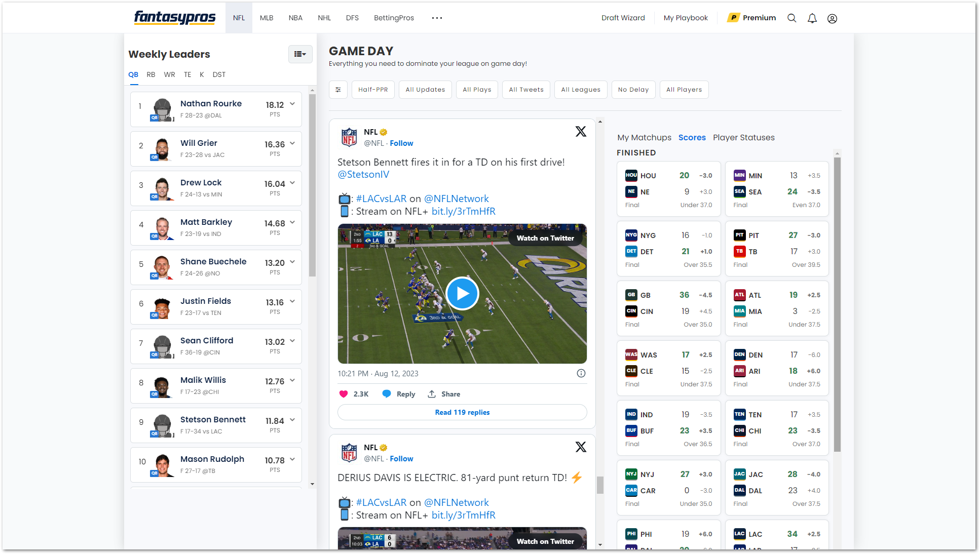Click the notifications bell icon

[x=812, y=18]
